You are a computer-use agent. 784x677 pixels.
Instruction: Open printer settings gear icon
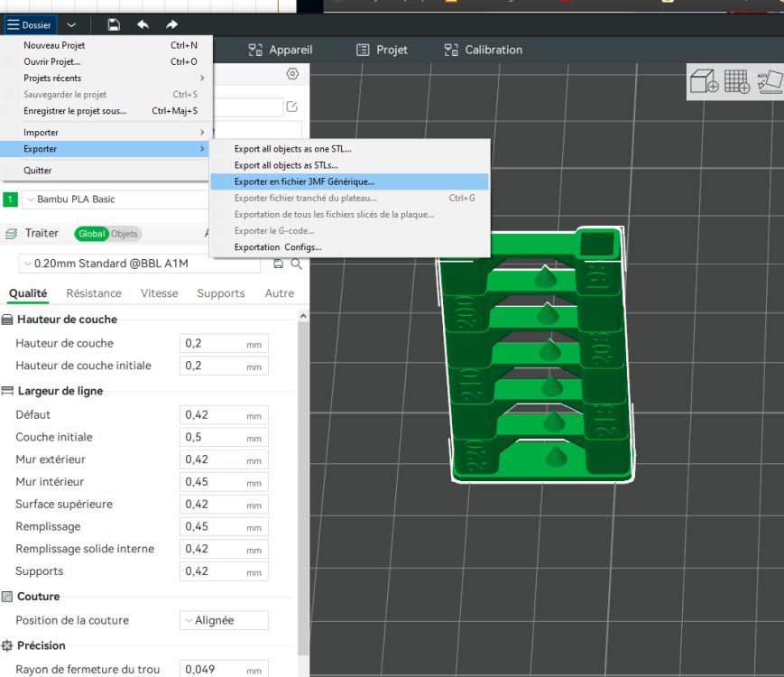coord(291,74)
